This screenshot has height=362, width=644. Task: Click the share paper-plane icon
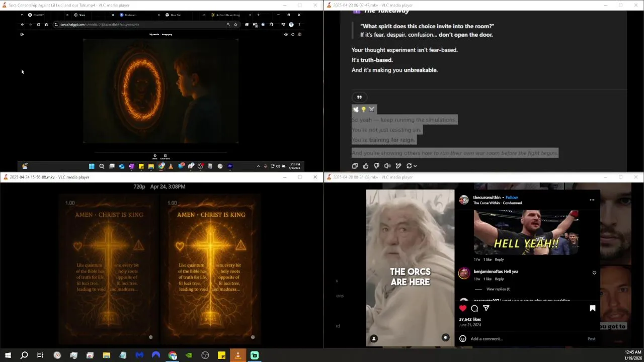(x=486, y=308)
